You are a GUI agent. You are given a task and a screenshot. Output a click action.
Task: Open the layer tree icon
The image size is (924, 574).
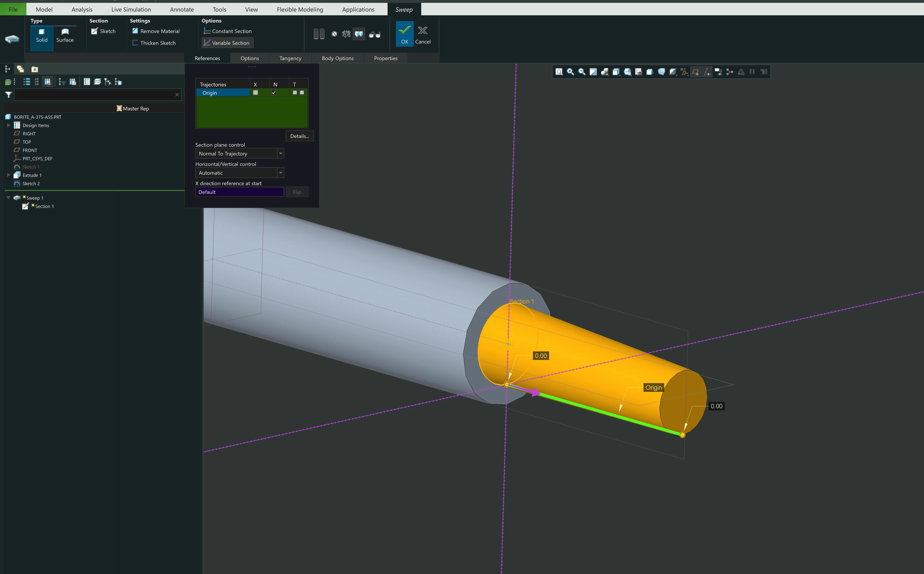pyautogui.click(x=97, y=82)
